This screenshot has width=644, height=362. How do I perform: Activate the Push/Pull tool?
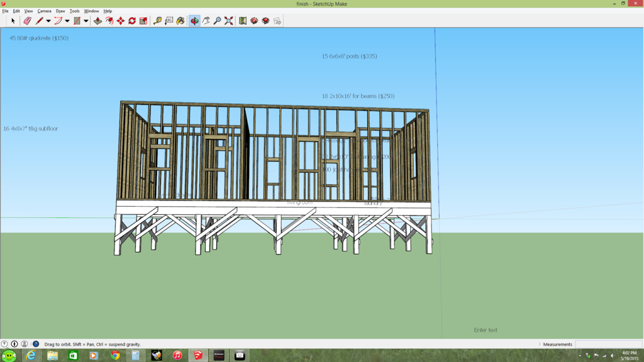pyautogui.click(x=97, y=21)
